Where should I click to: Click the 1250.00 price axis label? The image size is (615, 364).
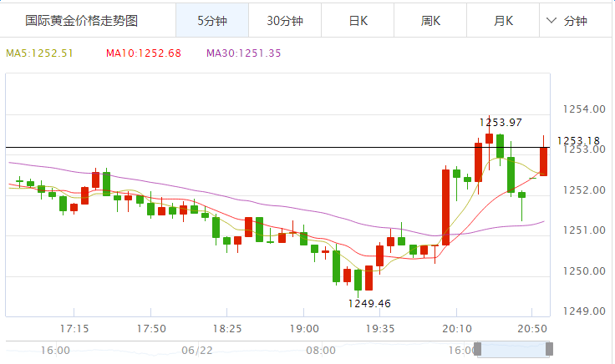coord(584,270)
